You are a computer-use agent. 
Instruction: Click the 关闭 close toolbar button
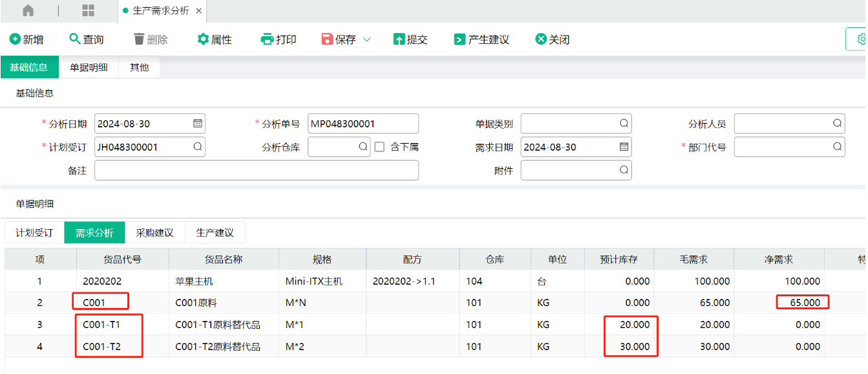click(553, 39)
